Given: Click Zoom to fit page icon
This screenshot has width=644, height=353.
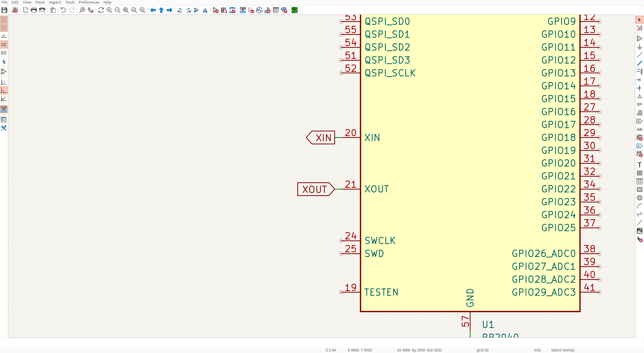Looking at the screenshot, I should 126,10.
